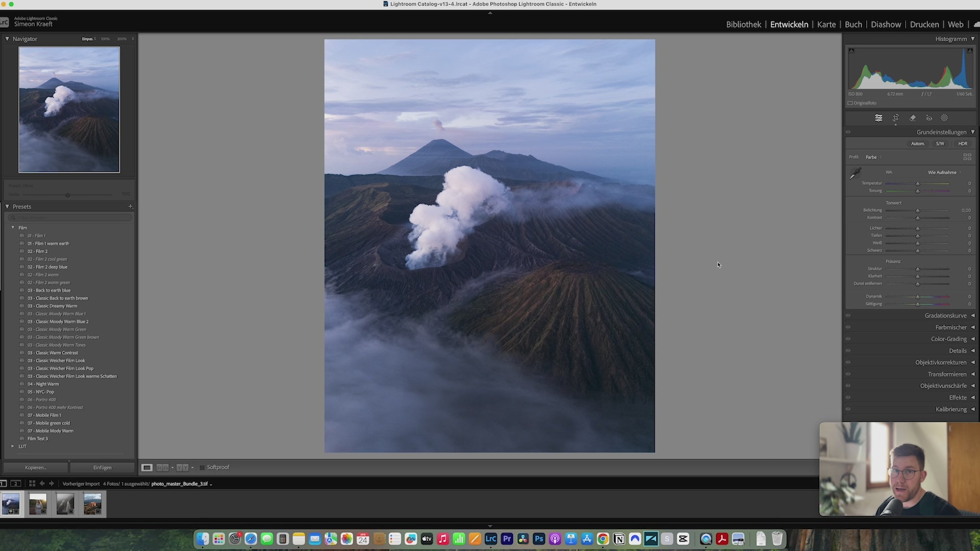Open the Karte module
The height and width of the screenshot is (551, 980).
tap(826, 24)
